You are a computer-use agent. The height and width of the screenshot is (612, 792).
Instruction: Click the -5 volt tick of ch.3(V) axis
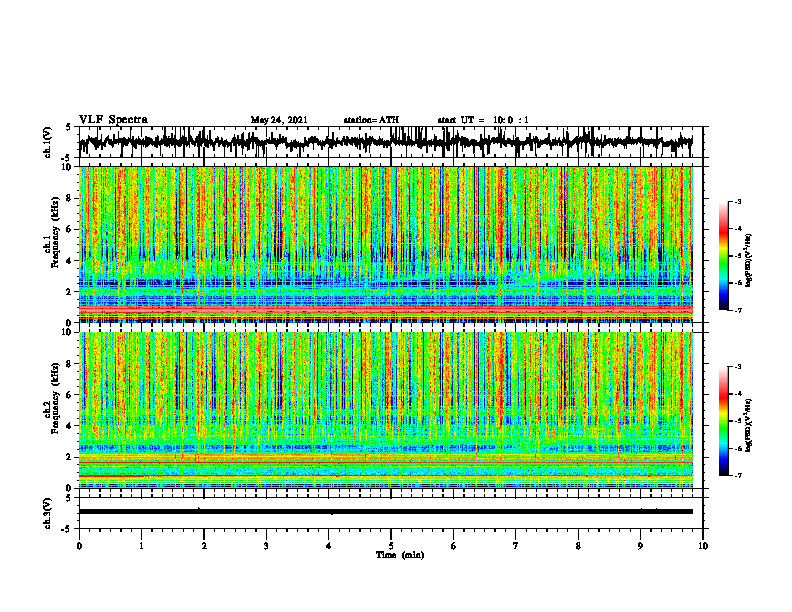[67, 529]
